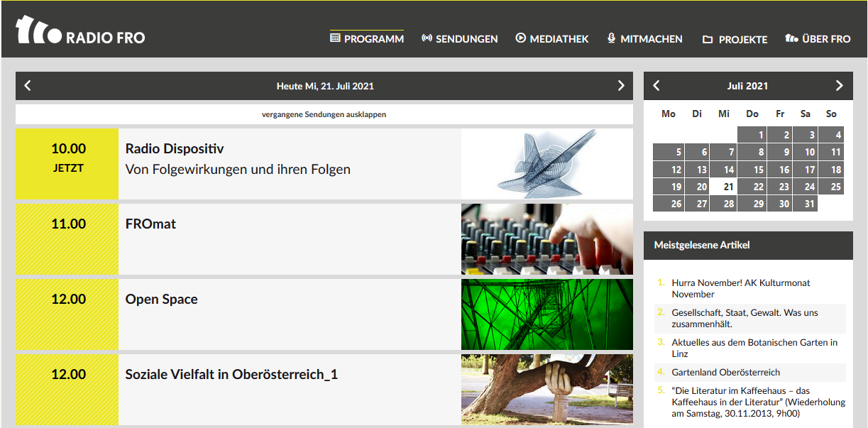
Task: Open article 'Hurra November! AK Kulturmonat November'
Action: click(741, 288)
